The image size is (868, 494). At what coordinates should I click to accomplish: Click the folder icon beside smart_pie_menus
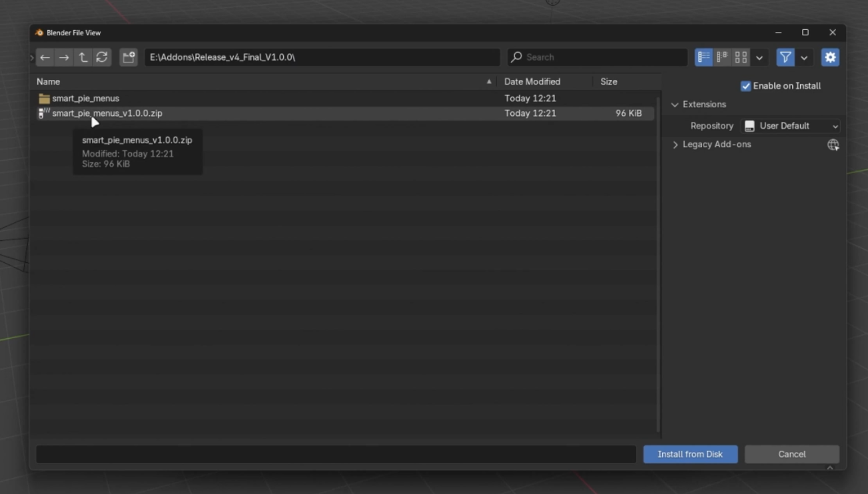tap(44, 99)
